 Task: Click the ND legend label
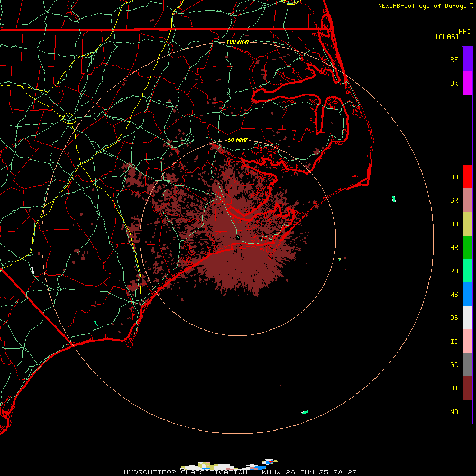click(x=454, y=412)
